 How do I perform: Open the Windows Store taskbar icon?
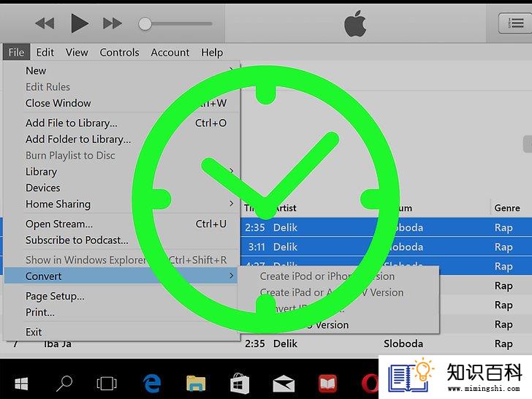tap(240, 384)
